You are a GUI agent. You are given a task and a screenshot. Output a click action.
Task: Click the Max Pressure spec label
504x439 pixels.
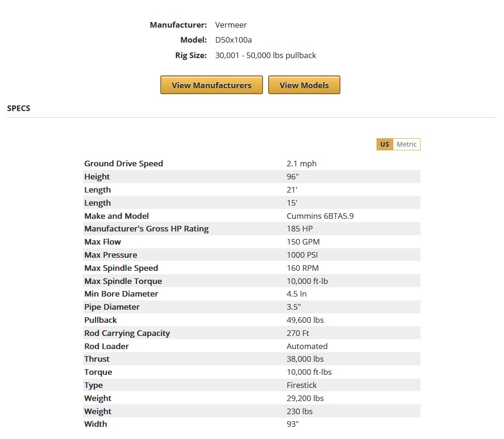pyautogui.click(x=111, y=255)
